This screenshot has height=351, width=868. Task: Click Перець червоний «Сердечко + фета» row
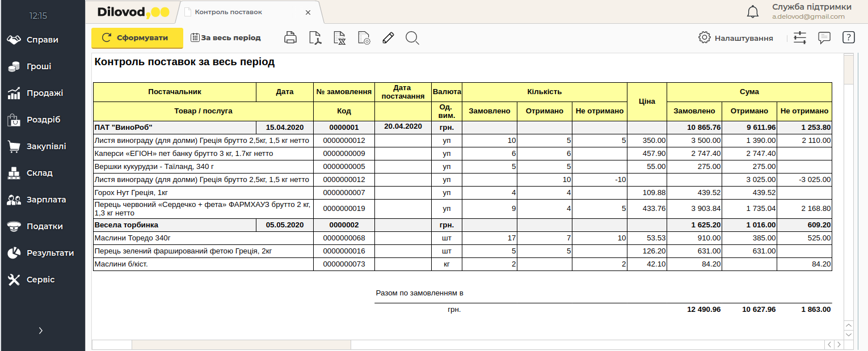[x=462, y=209]
